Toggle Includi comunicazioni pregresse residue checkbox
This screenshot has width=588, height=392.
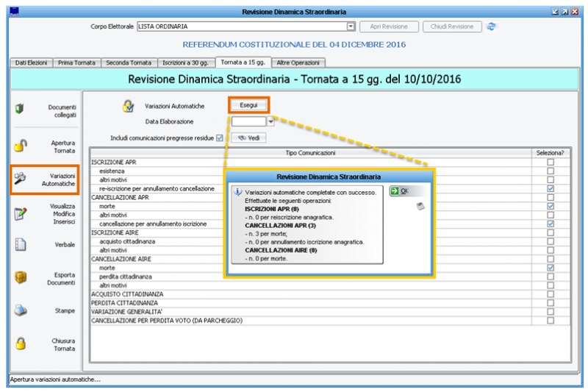coord(220,138)
